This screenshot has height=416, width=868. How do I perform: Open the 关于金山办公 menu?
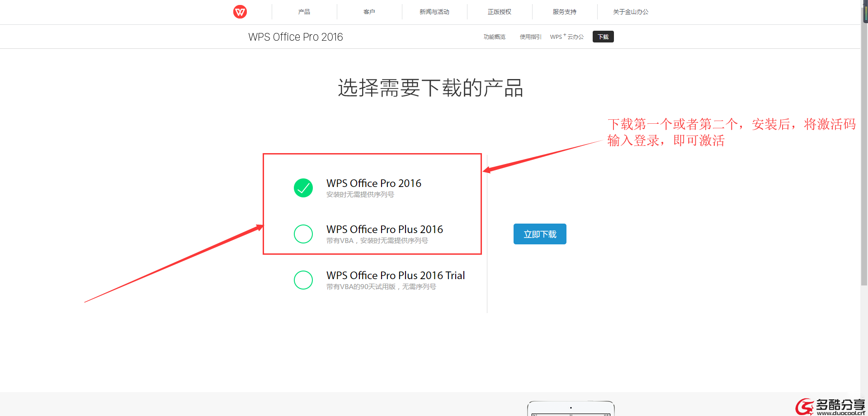(631, 12)
